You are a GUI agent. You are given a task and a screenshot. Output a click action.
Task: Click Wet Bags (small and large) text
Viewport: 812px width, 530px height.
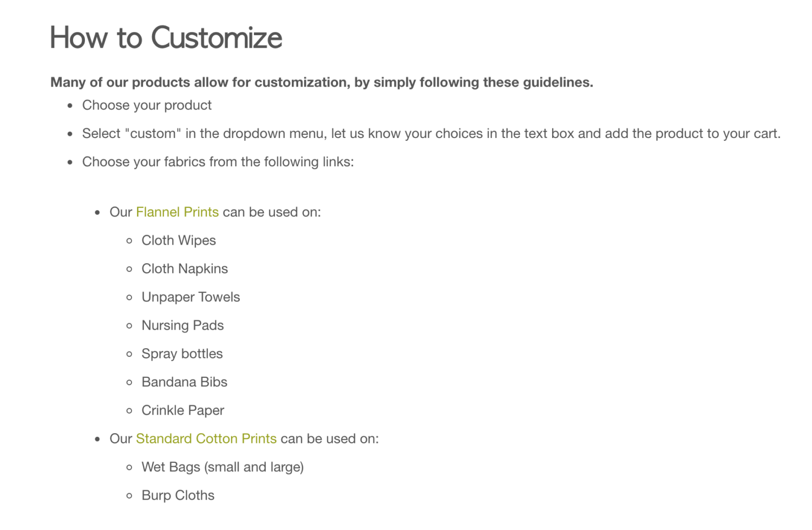222,467
